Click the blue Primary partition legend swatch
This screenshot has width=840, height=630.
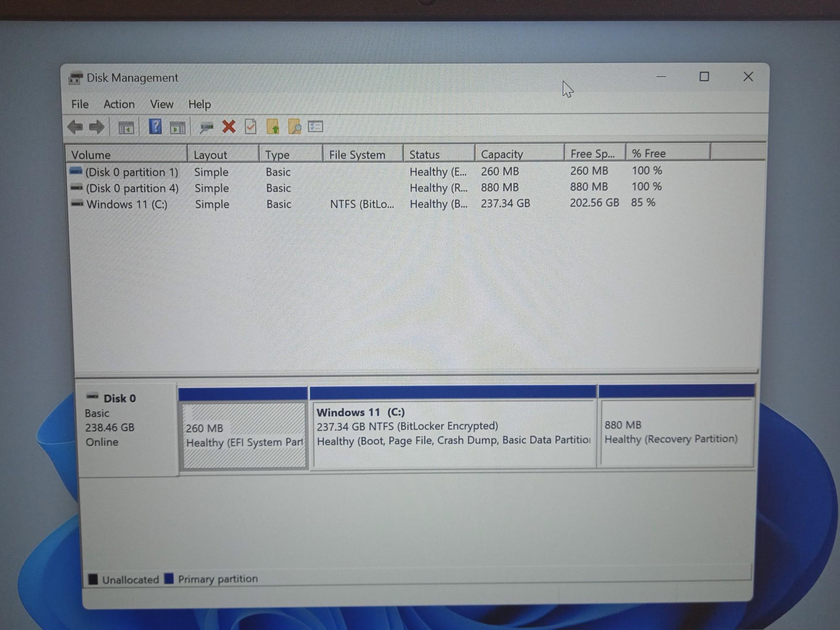click(169, 579)
